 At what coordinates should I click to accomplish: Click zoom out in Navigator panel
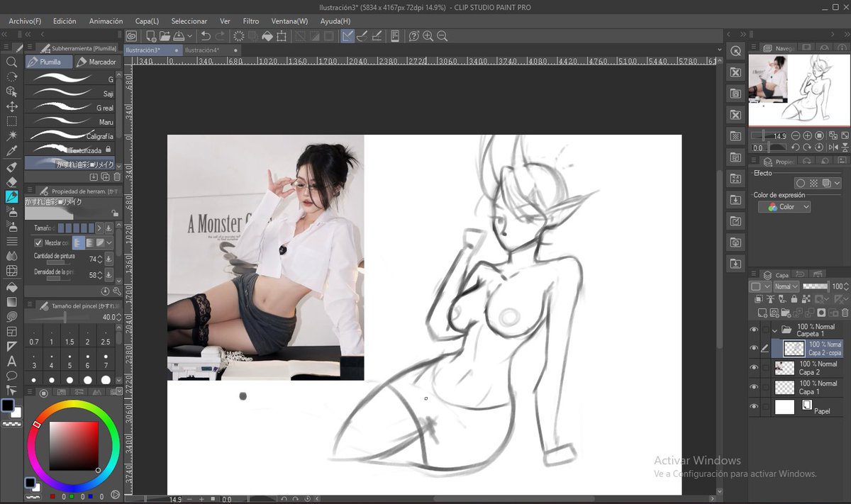tap(796, 136)
